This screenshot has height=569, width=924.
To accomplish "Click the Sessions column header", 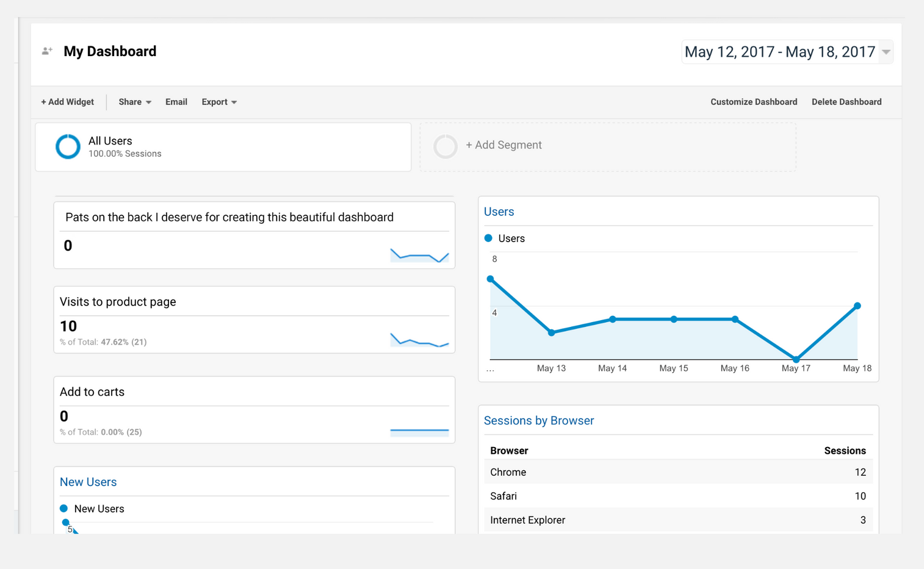I will [x=845, y=451].
